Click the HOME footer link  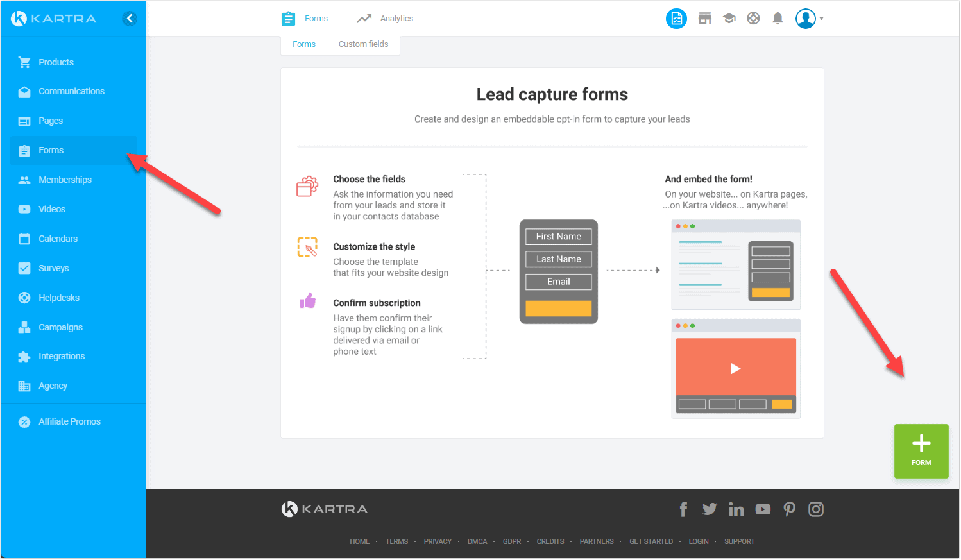pos(360,542)
